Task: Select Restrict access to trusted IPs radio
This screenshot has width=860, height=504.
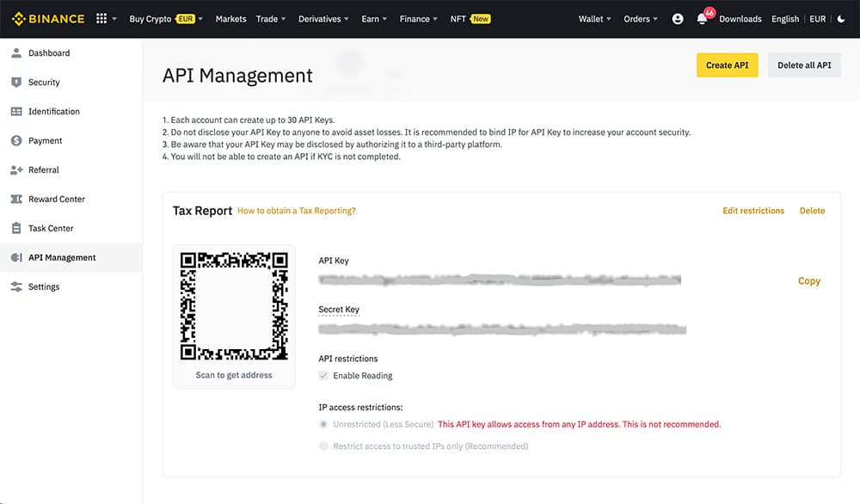Action: (323, 446)
